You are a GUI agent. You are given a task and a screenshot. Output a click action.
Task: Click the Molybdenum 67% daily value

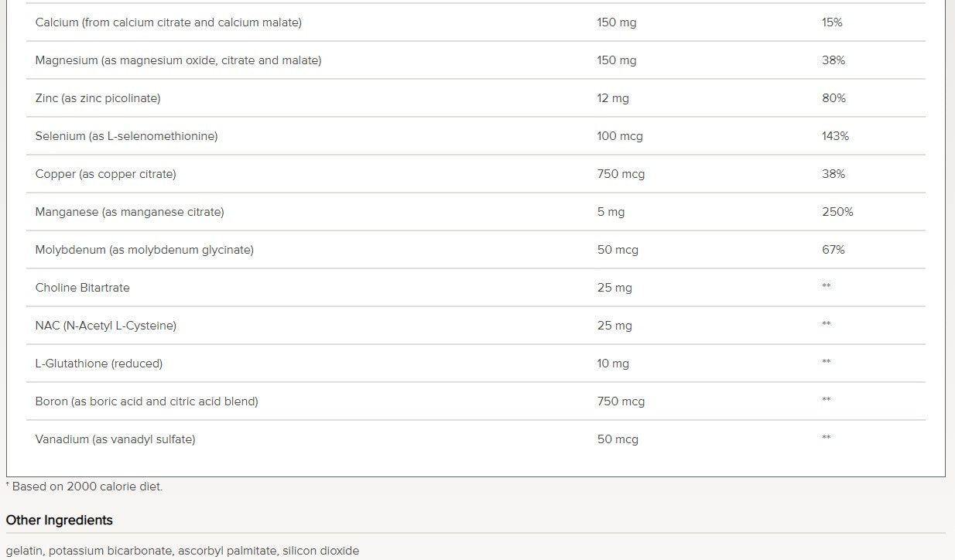(x=833, y=250)
